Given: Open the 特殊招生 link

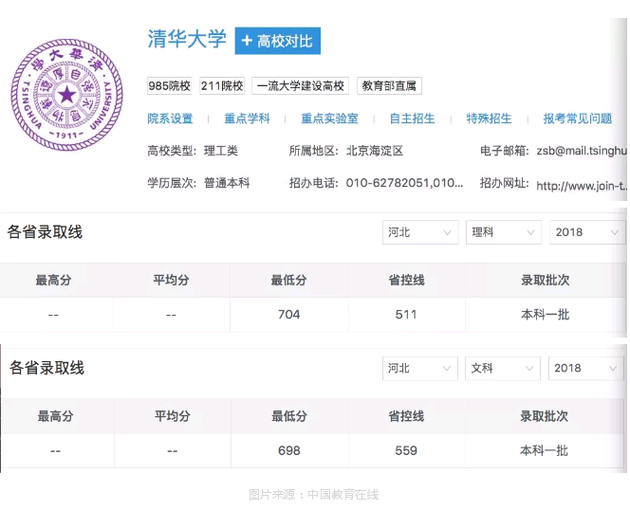Looking at the screenshot, I should tap(489, 119).
